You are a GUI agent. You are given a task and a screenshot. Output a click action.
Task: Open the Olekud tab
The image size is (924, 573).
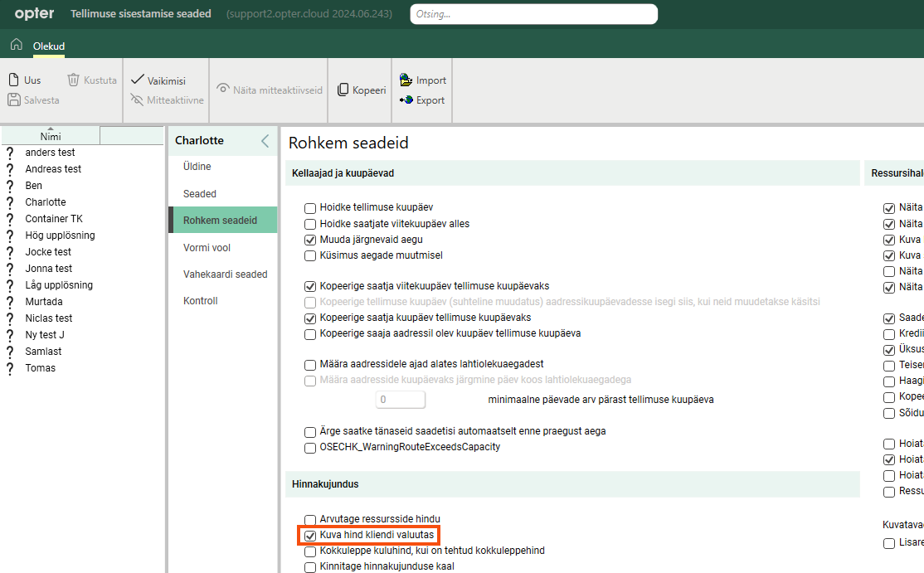click(49, 46)
